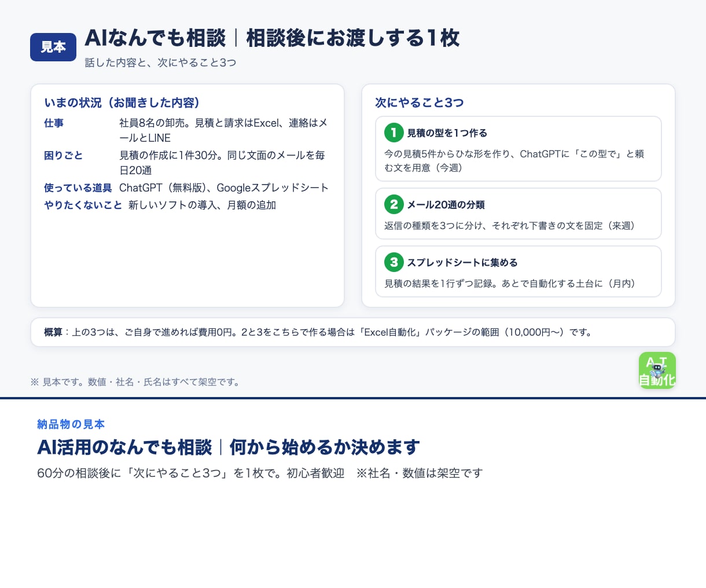
Task: Click the heading AI活用のなんでも相談|何から始めるか決めます
Action: click(229, 447)
